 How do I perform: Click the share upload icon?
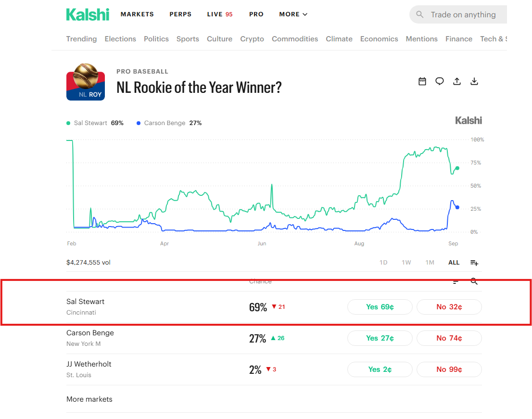[x=457, y=81]
